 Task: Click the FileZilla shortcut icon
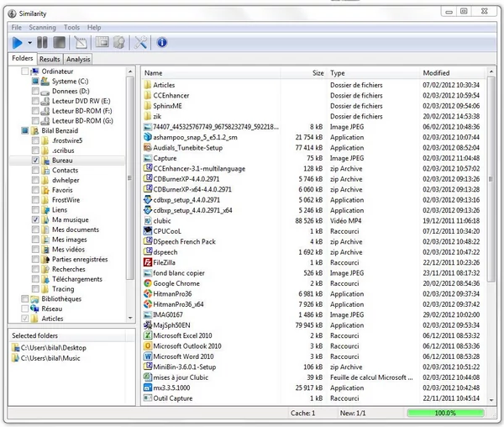point(148,262)
